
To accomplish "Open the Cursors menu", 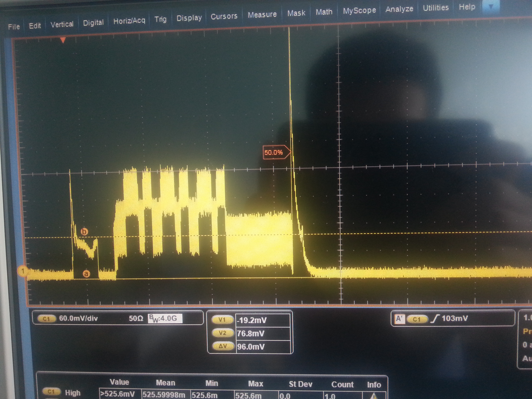I will coord(224,16).
